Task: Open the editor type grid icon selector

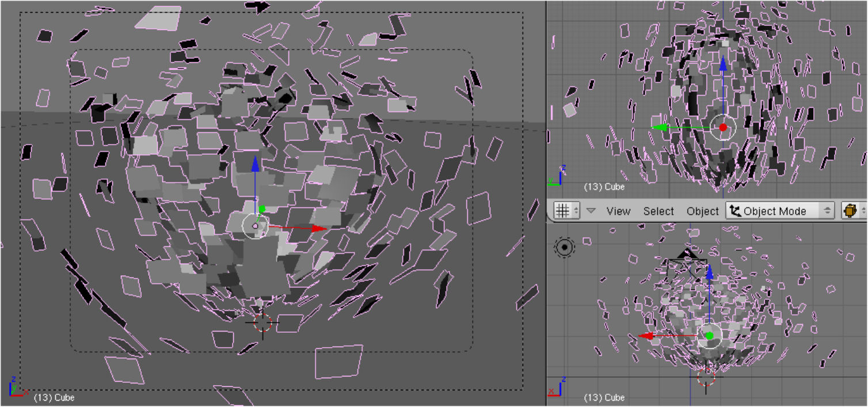Action: coord(566,211)
